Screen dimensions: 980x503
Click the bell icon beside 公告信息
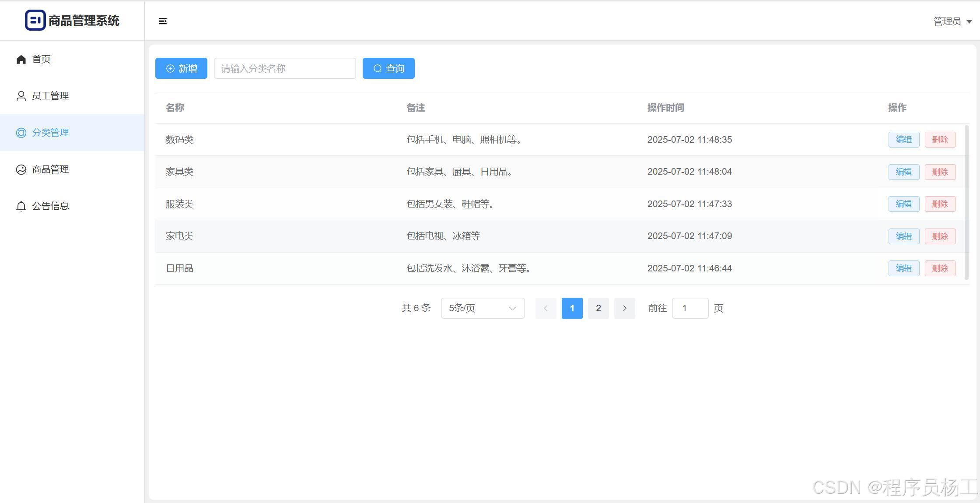[21, 206]
